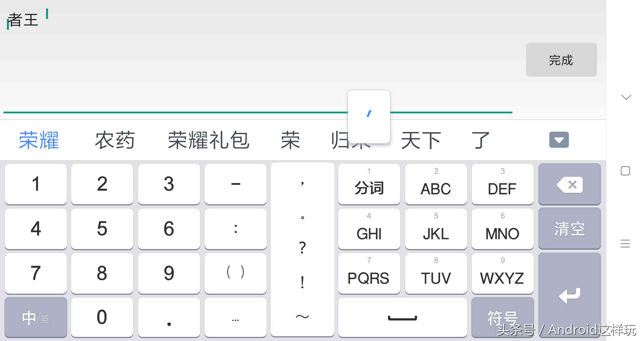Screen dimensions: 644x341
Task: Tap the colon key
Action: 236,229
